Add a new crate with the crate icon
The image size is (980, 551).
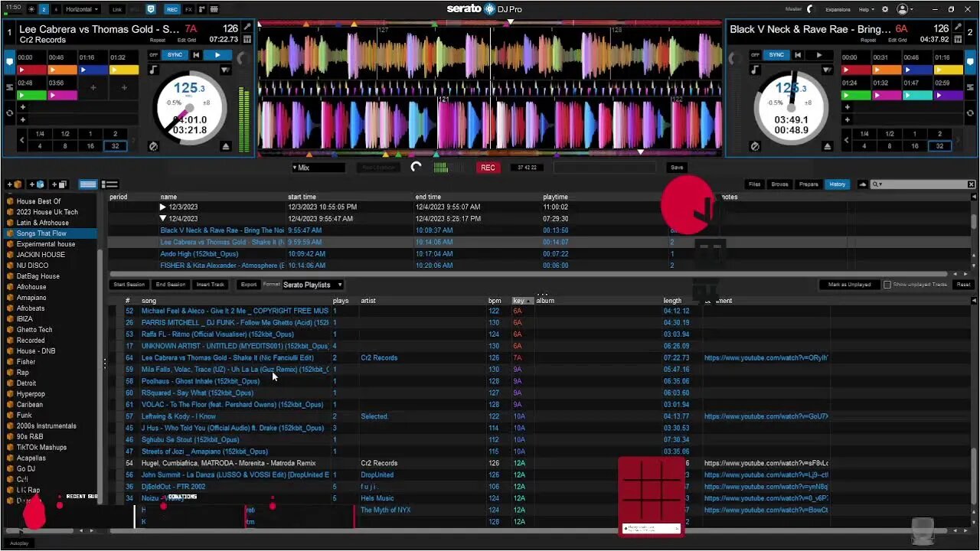14,184
